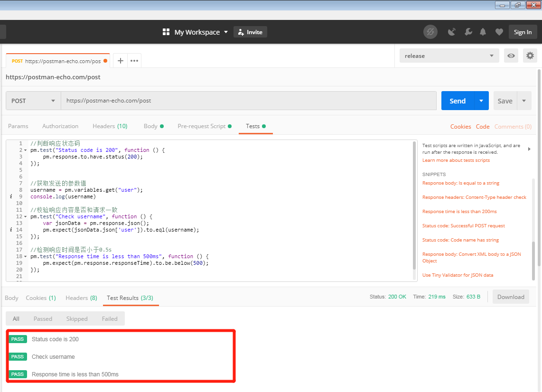Viewport: 542px width, 392px height.
Task: Click the Save button
Action: pyautogui.click(x=505, y=101)
